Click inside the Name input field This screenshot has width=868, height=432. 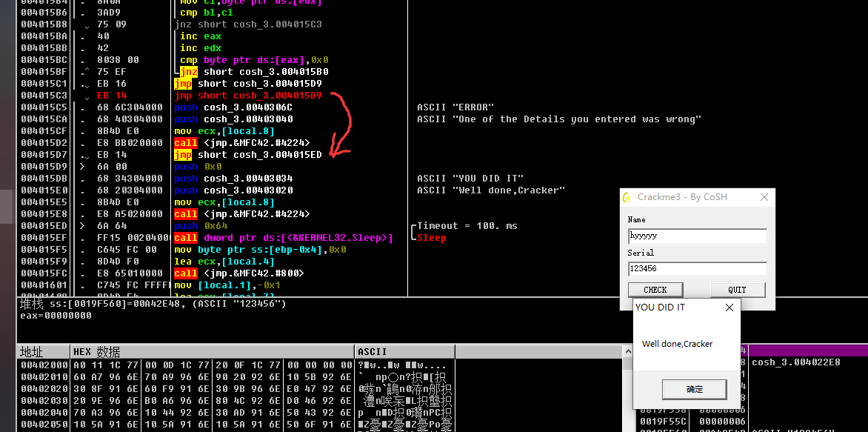click(x=696, y=236)
